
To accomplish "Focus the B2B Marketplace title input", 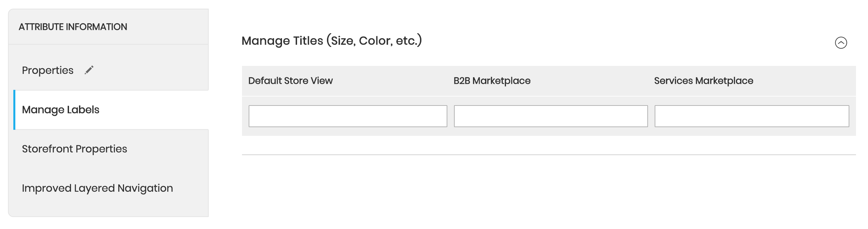I will point(551,116).
